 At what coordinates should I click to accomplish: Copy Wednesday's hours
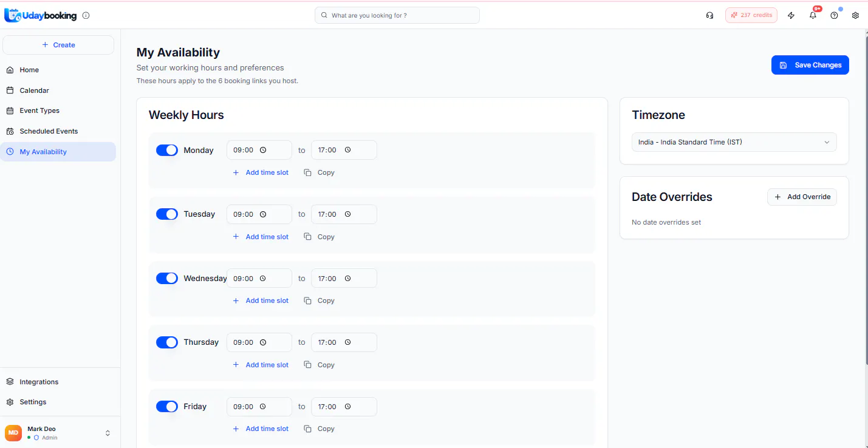[320, 300]
